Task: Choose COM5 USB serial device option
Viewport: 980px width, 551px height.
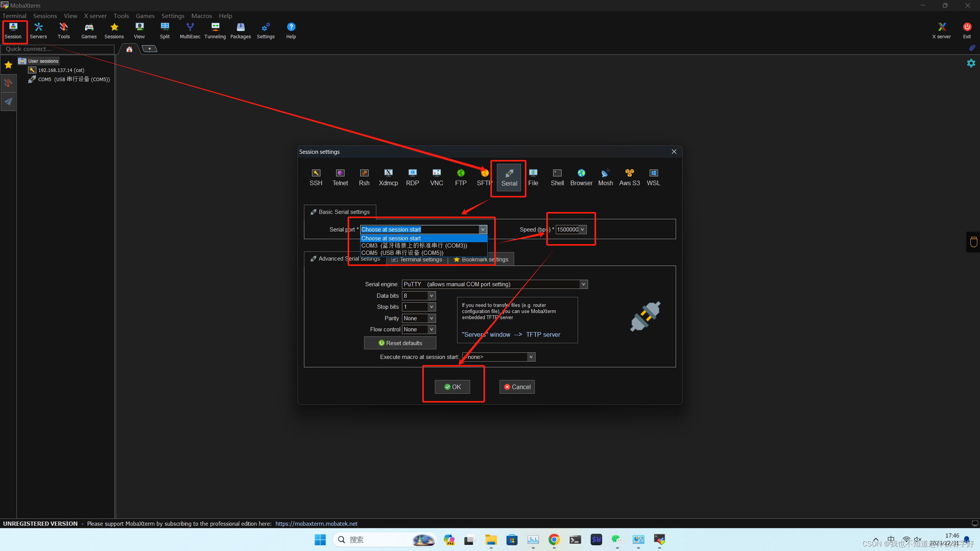Action: point(402,253)
